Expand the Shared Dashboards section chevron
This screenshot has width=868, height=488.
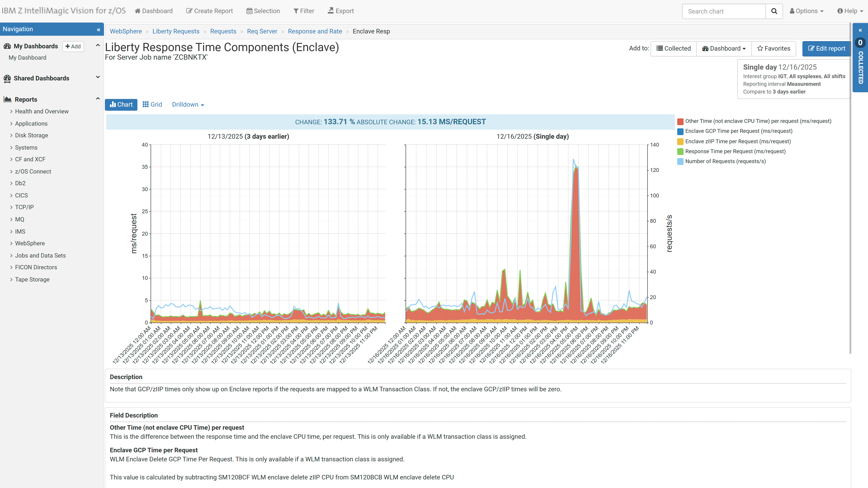[x=98, y=77]
